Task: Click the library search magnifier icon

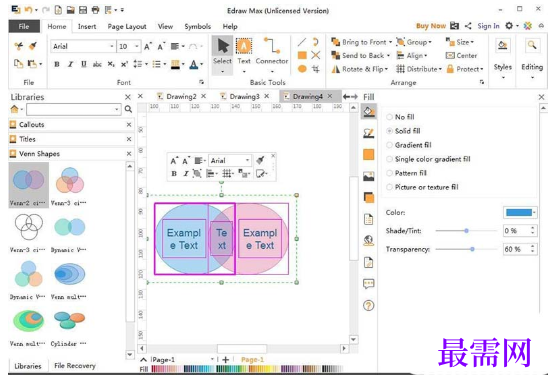Action: click(128, 109)
